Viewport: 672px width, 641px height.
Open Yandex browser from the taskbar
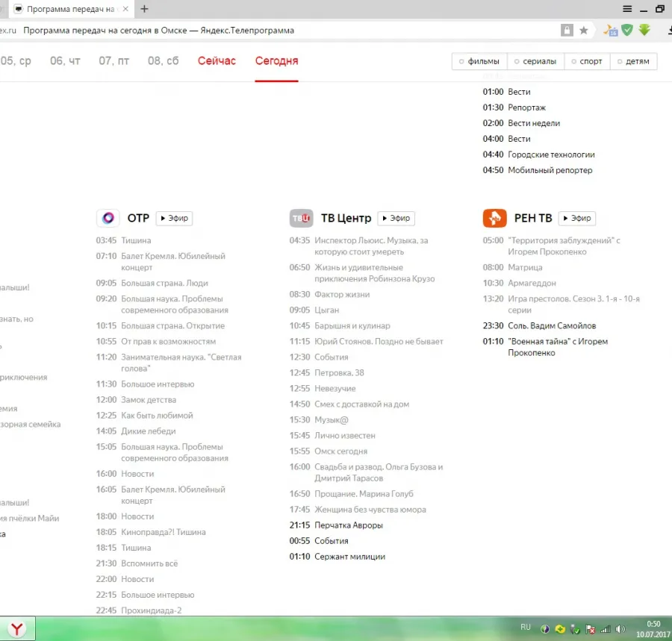[x=17, y=629]
